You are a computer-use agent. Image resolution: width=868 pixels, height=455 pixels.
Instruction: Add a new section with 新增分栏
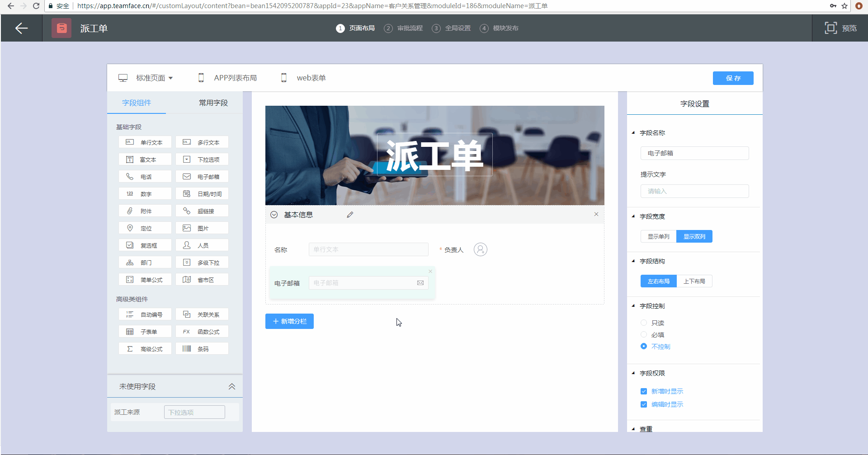(x=289, y=321)
